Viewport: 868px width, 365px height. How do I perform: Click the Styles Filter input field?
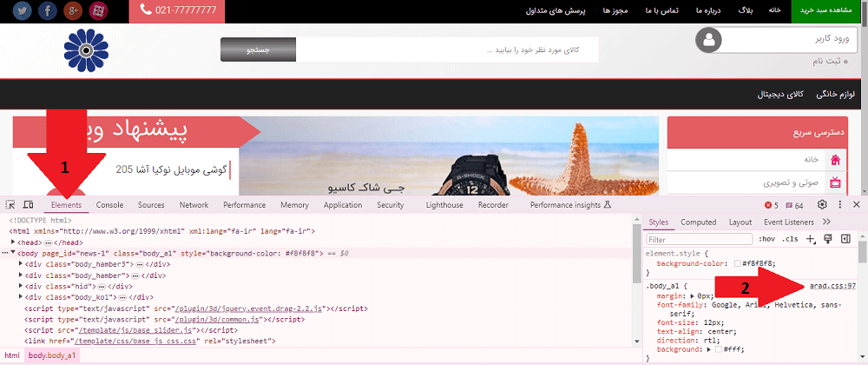pos(700,239)
